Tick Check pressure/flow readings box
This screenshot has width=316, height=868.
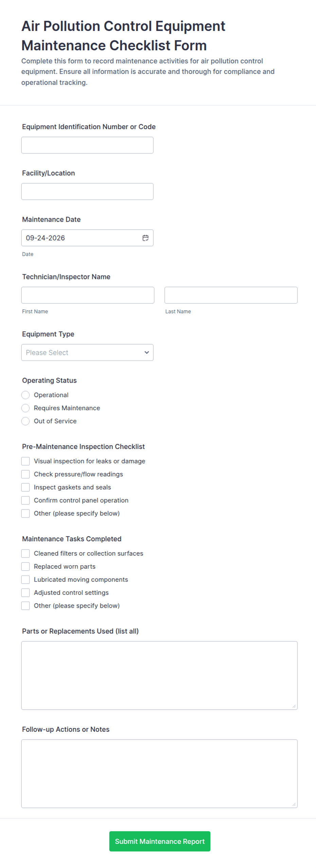tap(25, 474)
